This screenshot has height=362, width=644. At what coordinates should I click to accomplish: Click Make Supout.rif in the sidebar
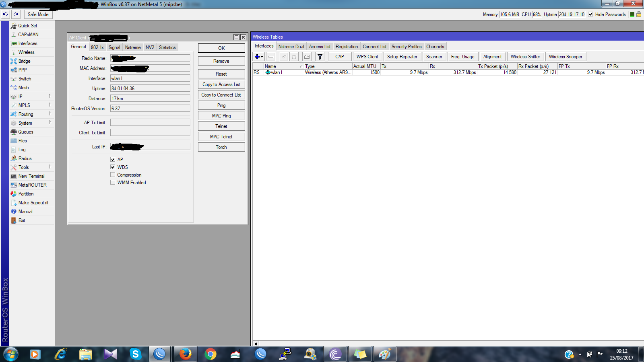(33, 203)
